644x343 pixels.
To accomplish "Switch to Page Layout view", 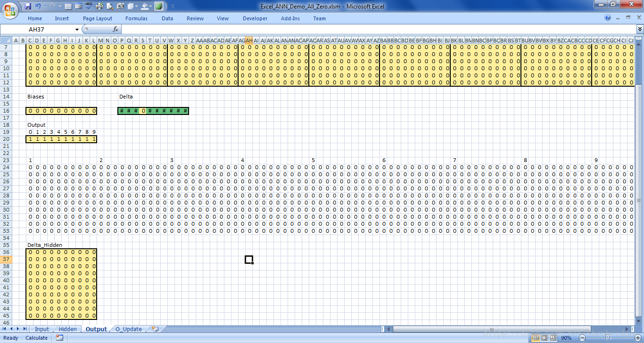I will coord(545,338).
